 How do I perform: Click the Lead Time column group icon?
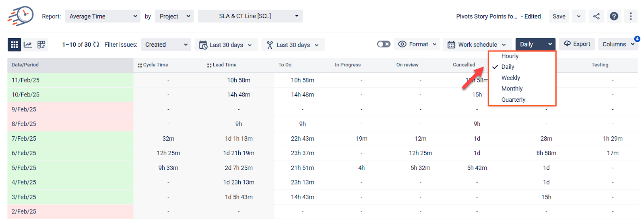point(209,65)
